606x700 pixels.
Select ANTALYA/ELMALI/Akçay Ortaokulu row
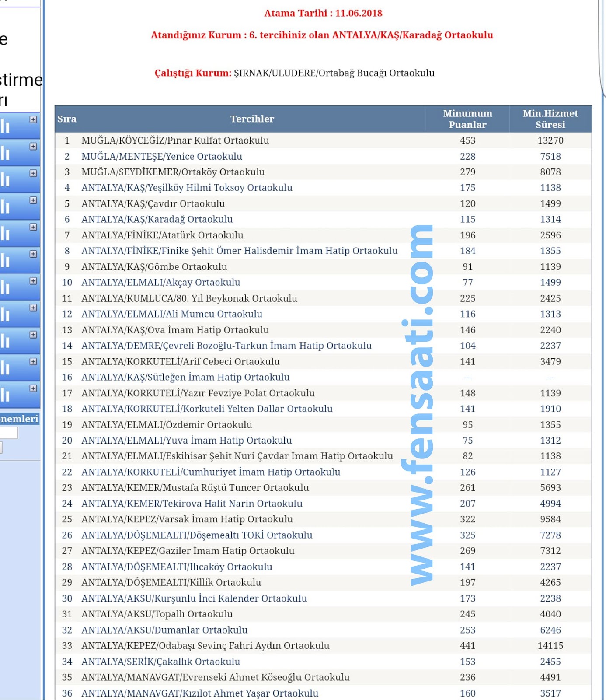click(x=323, y=283)
